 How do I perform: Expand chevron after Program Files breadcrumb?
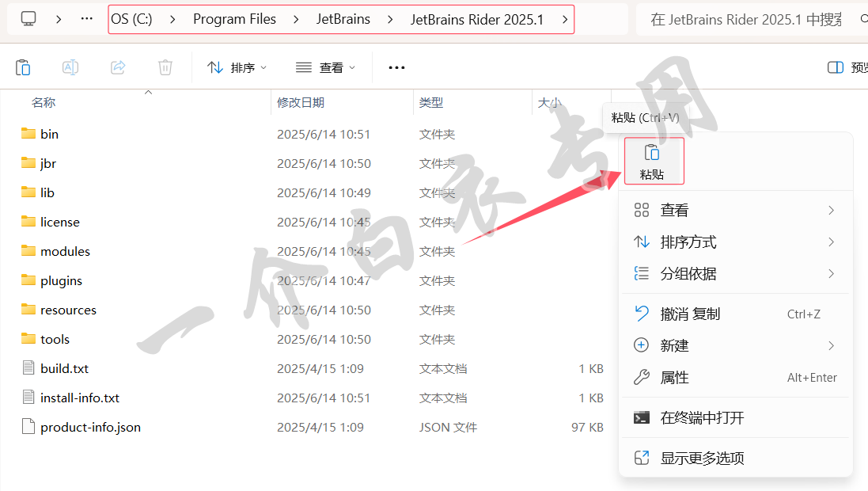296,19
